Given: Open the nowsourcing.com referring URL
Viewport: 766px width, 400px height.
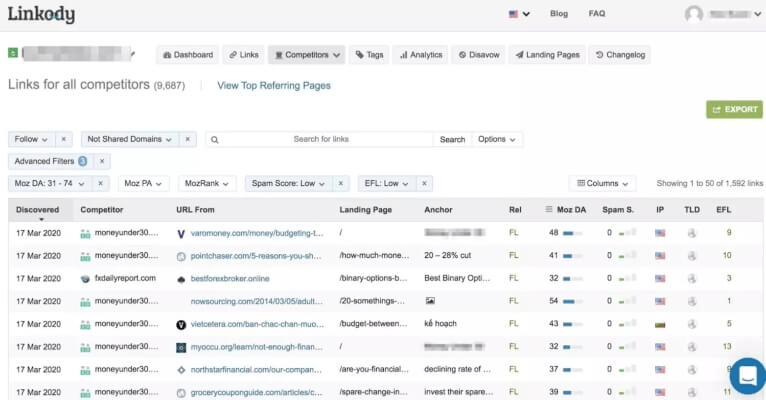Looking at the screenshot, I should (256, 302).
